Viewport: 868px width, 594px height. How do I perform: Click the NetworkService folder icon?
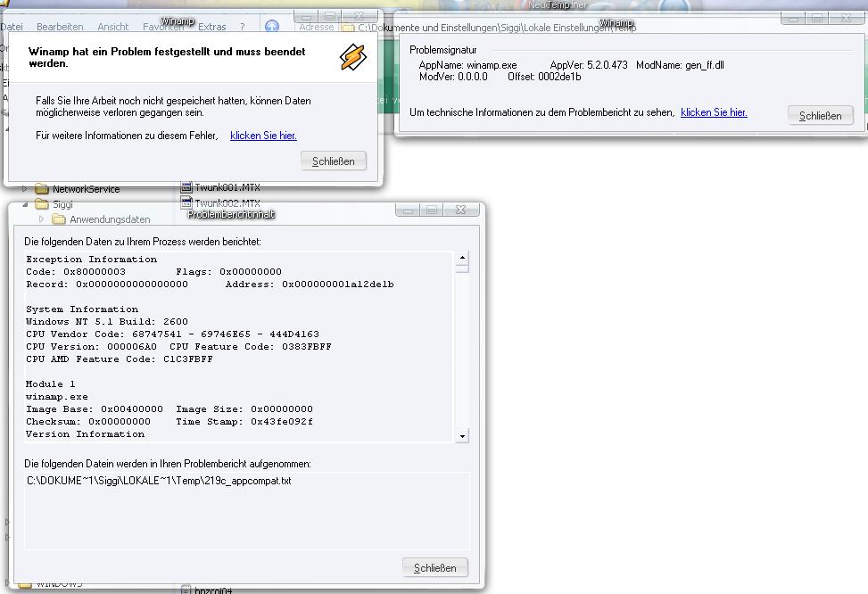pos(42,189)
